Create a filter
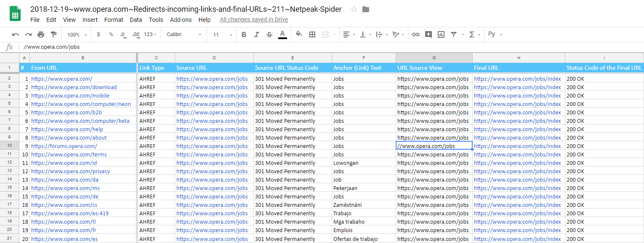The width and height of the screenshot is (644, 243). 454,34
